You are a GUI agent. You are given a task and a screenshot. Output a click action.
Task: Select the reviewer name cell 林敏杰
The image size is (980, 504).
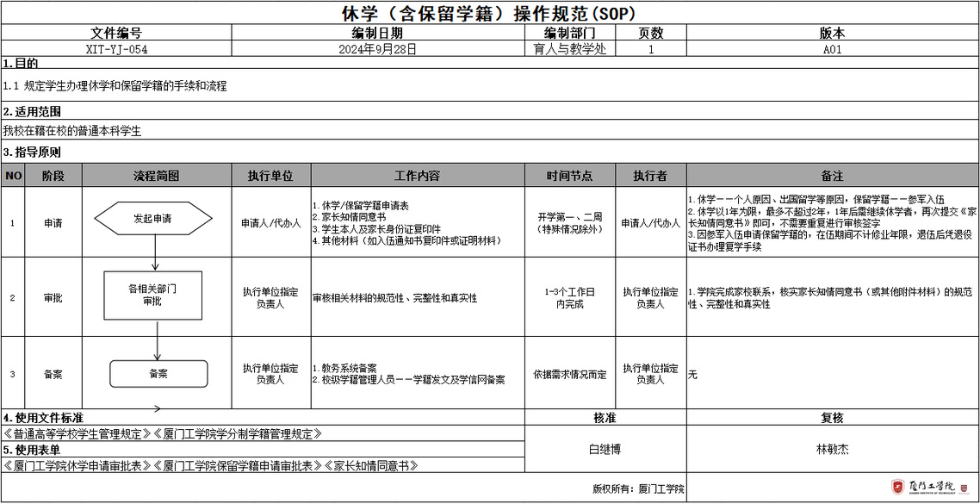tap(832, 449)
